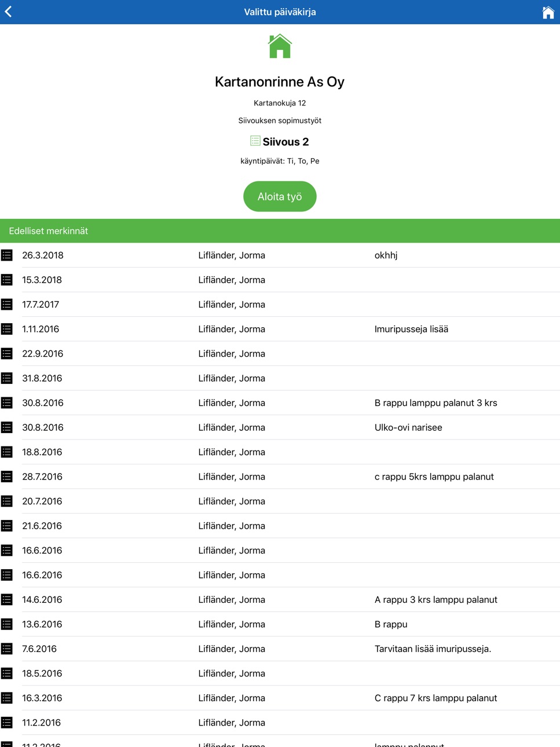560x747 pixels.
Task: Open list icon for Ulko-ovi narisee entry
Action: click(x=7, y=427)
